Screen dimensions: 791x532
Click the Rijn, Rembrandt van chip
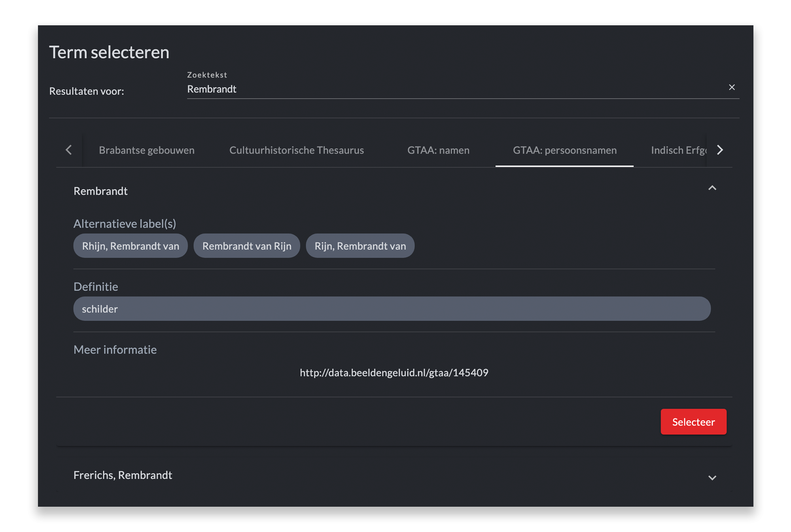tap(360, 246)
